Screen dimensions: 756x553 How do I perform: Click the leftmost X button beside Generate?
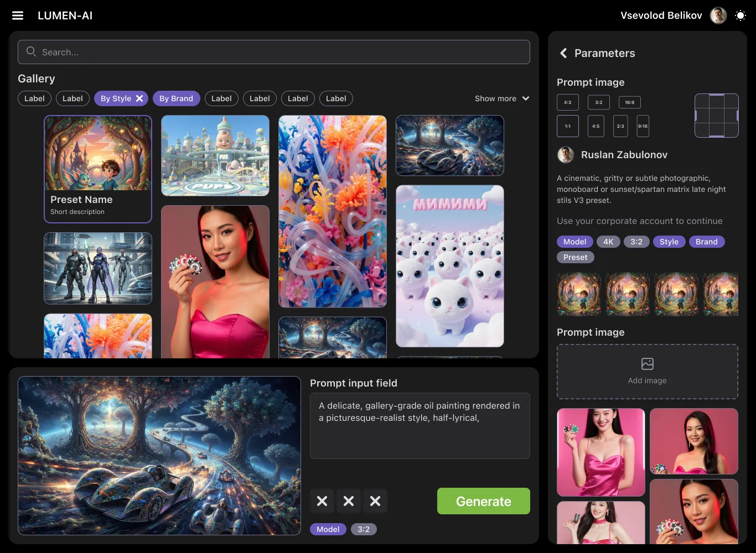322,501
